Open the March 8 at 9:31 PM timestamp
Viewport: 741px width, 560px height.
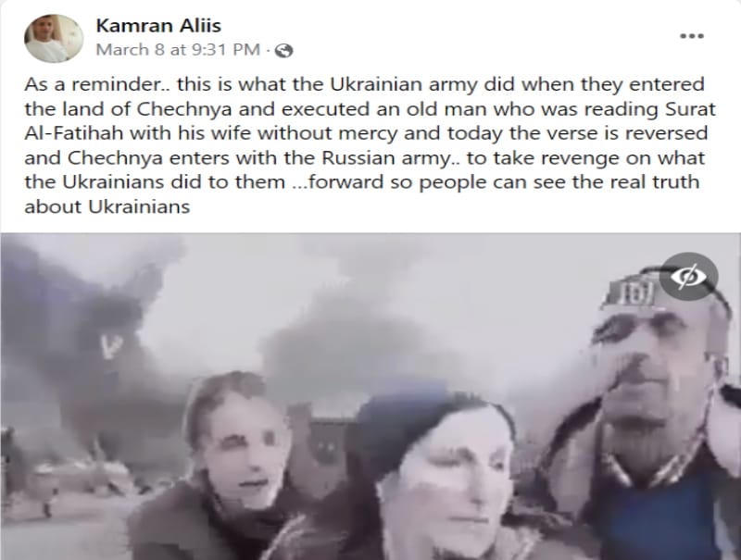pyautogui.click(x=178, y=50)
